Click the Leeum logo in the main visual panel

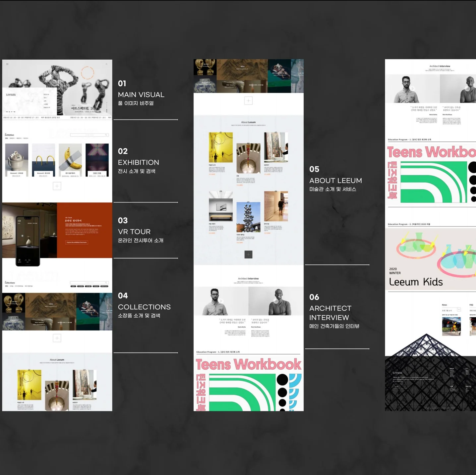coord(11,94)
